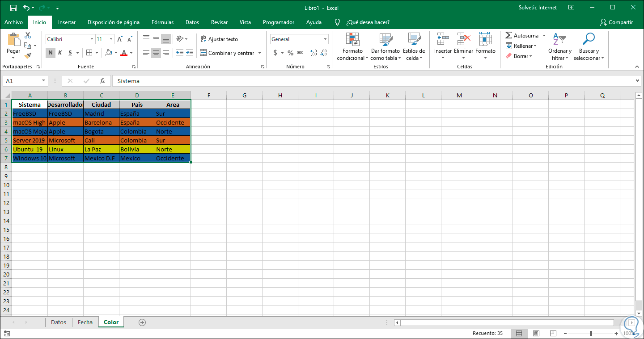Undo the last action
This screenshot has height=339, width=644.
tap(26, 8)
